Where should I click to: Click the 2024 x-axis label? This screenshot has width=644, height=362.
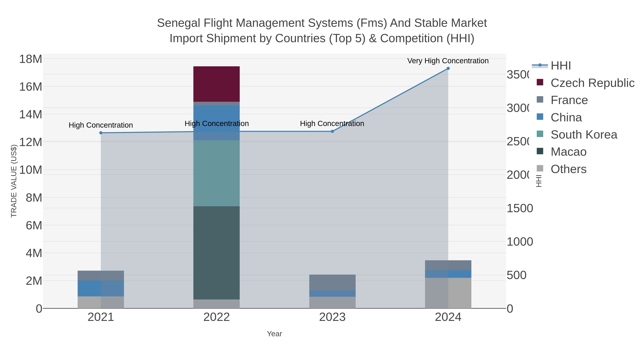click(x=448, y=317)
